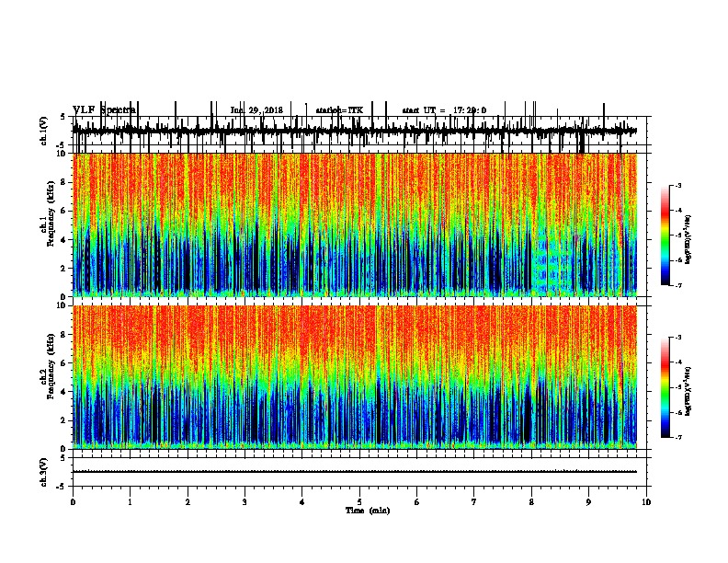Screen dimensions: 728x563
Task: Click the '6' tick on ch.2 frequency axis
Action: coord(64,362)
